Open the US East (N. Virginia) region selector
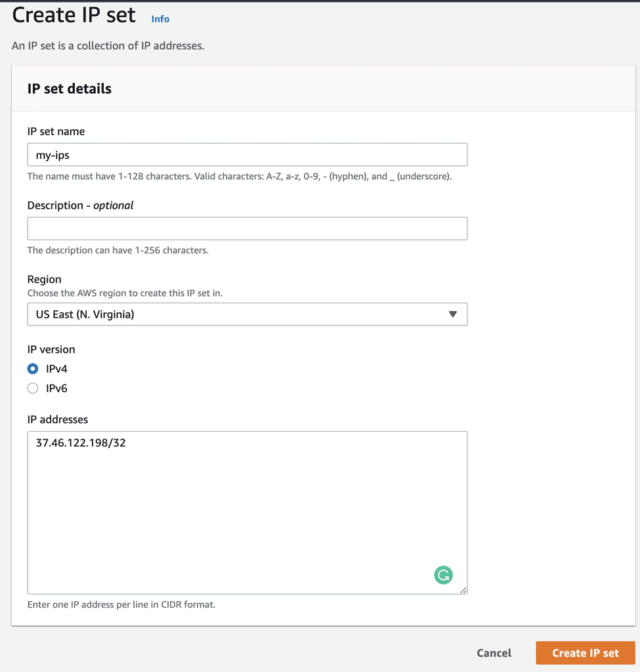Screen dimensions: 640x672 click(247, 314)
